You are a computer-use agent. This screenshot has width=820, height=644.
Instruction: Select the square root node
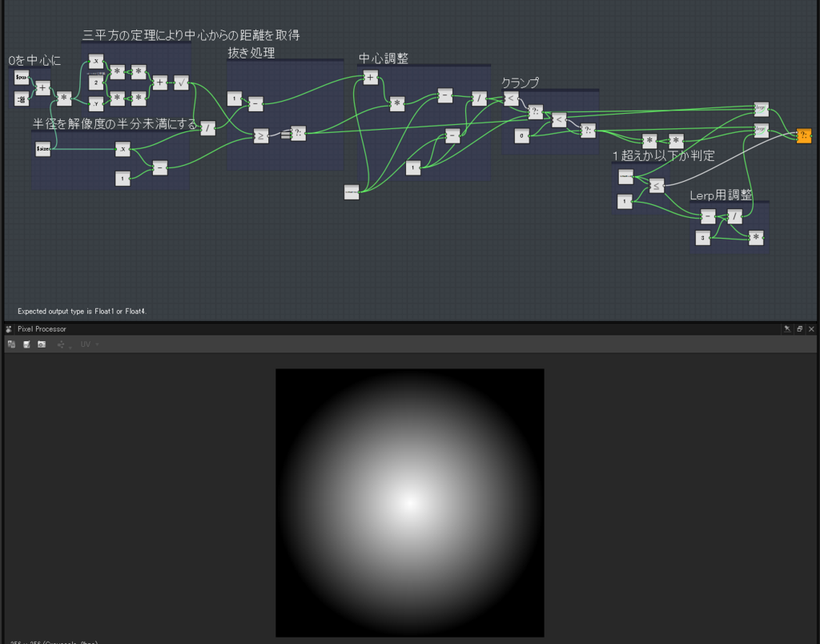coord(181,83)
